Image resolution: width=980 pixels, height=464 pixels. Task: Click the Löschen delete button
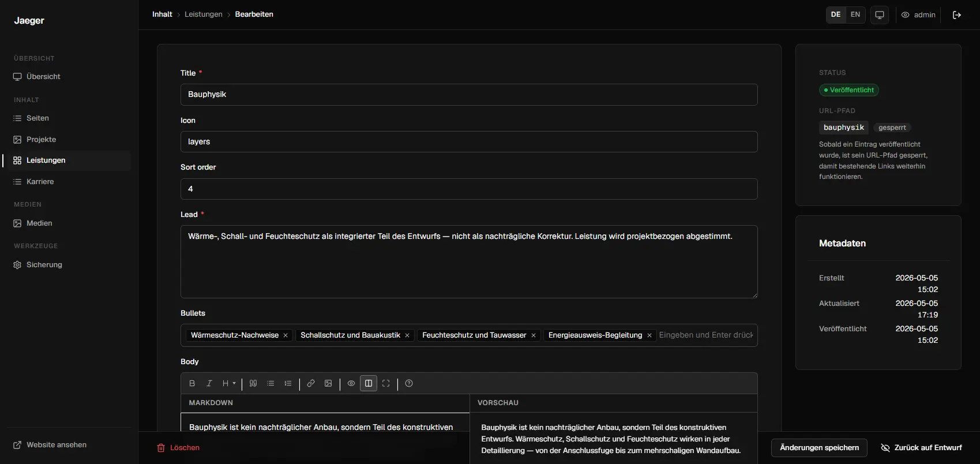click(x=178, y=448)
